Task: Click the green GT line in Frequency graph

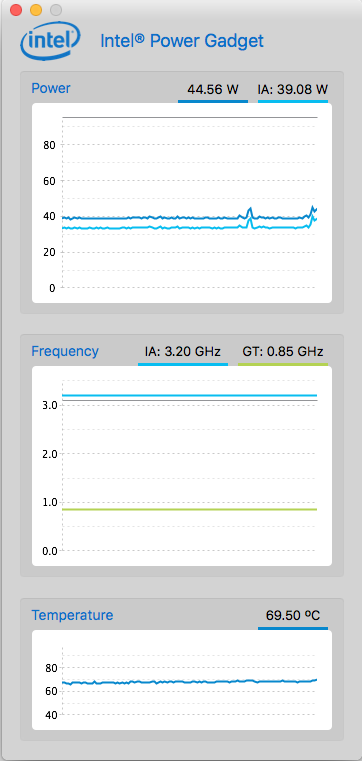Action: 190,509
